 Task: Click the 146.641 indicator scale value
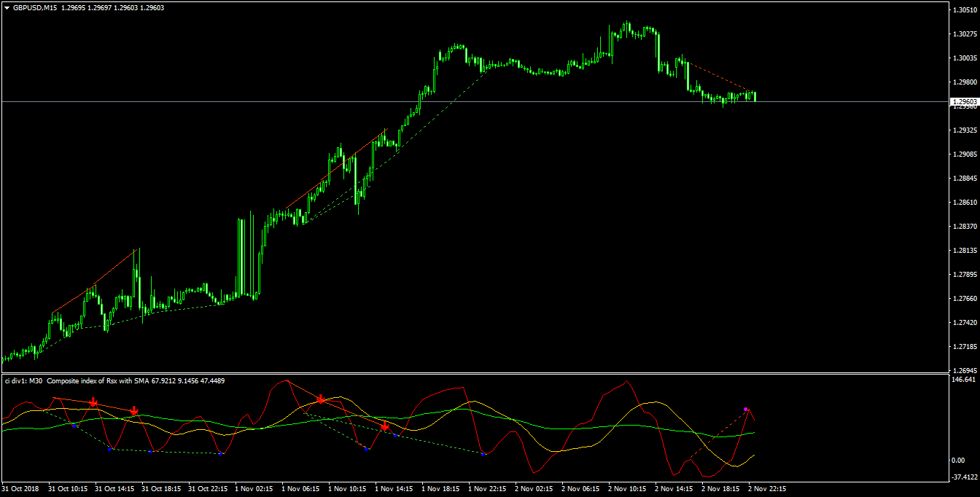click(965, 380)
